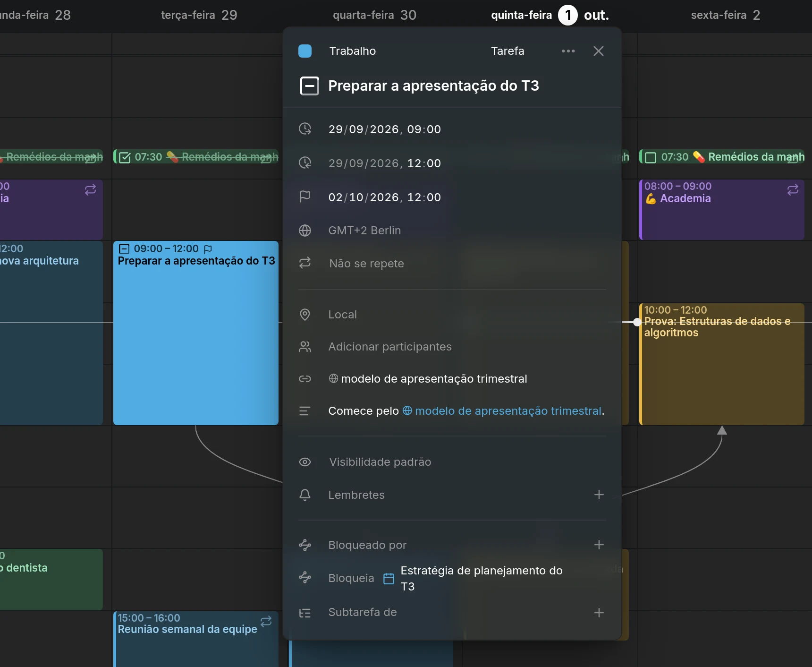
Task: Click the Lembretes bell icon
Action: click(x=305, y=495)
